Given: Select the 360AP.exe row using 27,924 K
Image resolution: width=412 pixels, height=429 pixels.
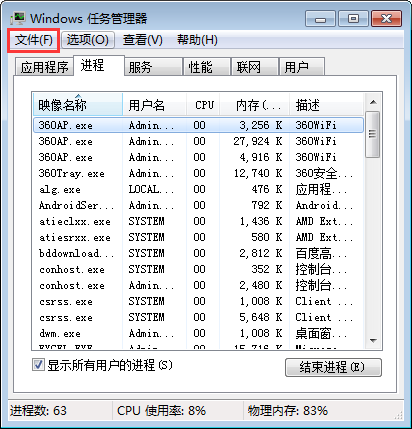Looking at the screenshot, I should [x=198, y=141].
